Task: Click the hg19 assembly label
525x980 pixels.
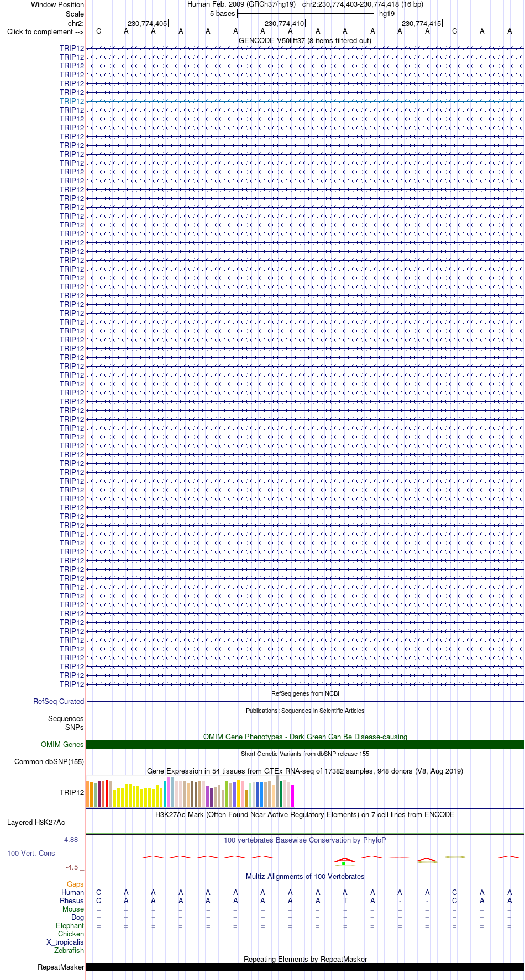Action: coord(387,13)
